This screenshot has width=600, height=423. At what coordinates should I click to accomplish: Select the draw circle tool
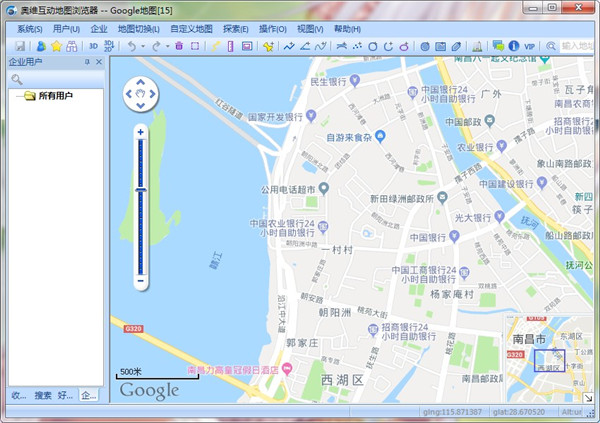(x=373, y=46)
